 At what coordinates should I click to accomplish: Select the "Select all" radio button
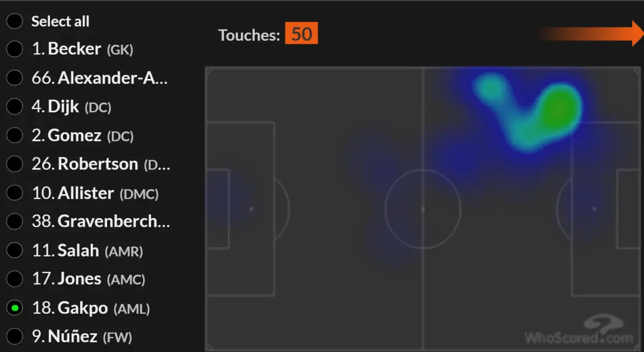point(14,21)
